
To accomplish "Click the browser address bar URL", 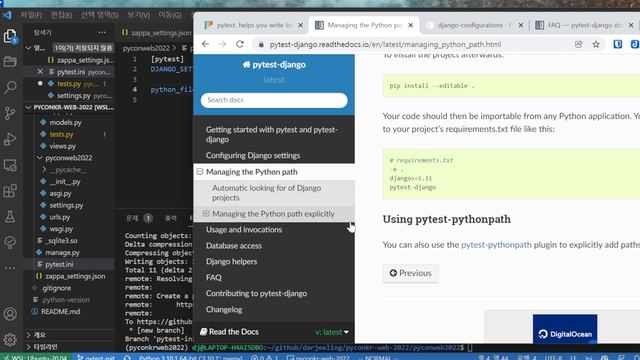I will click(385, 44).
